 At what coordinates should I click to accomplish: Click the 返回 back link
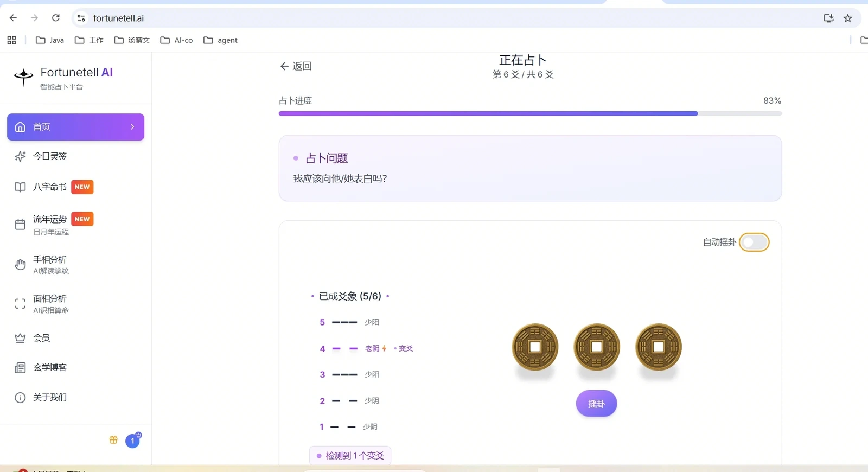[x=296, y=66]
